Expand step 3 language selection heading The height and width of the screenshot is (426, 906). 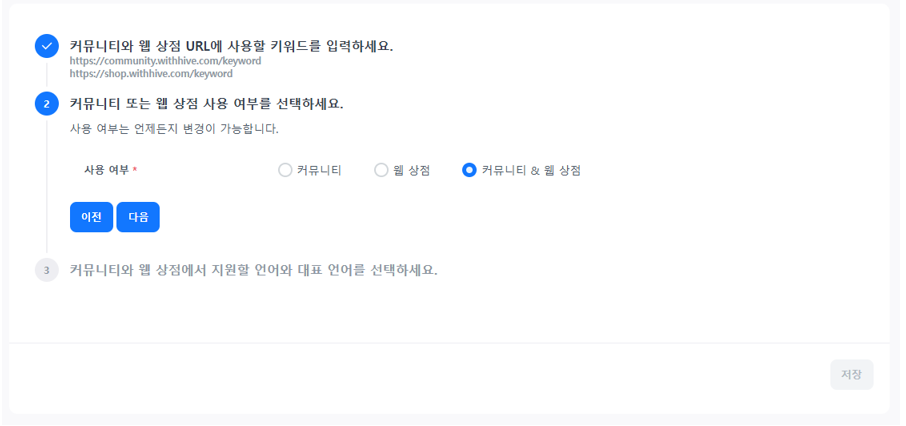tap(253, 270)
